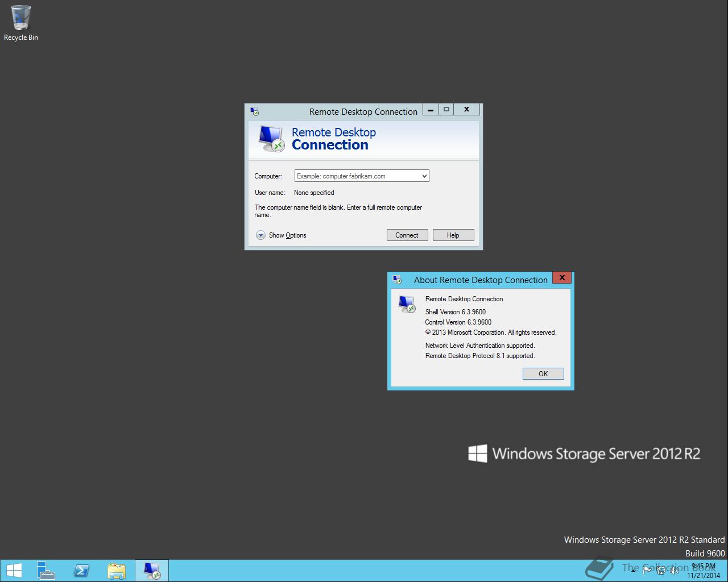Click the 'Shell Version 6.3.9600' text
The image size is (728, 582).
click(x=456, y=312)
